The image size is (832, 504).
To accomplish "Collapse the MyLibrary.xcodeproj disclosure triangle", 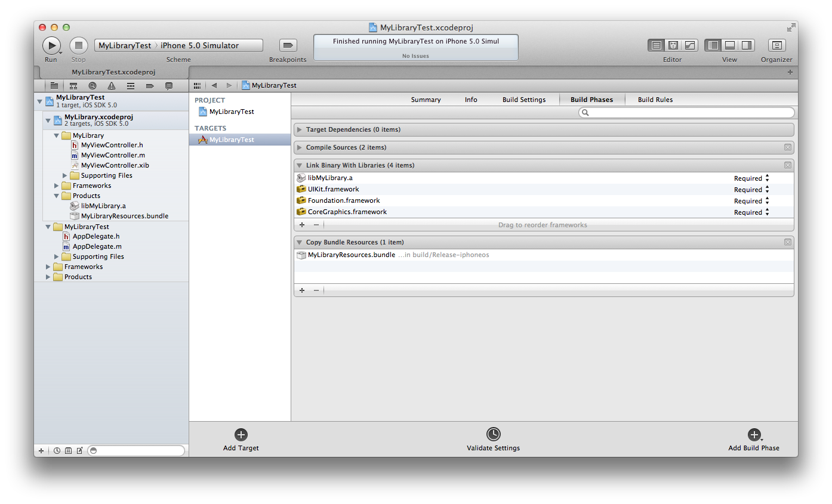I will tap(48, 120).
